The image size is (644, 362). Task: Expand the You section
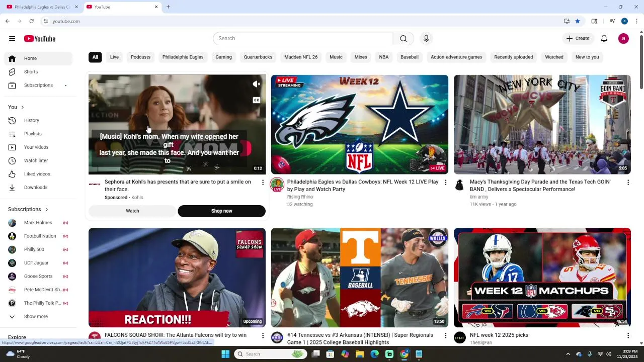coord(16,107)
